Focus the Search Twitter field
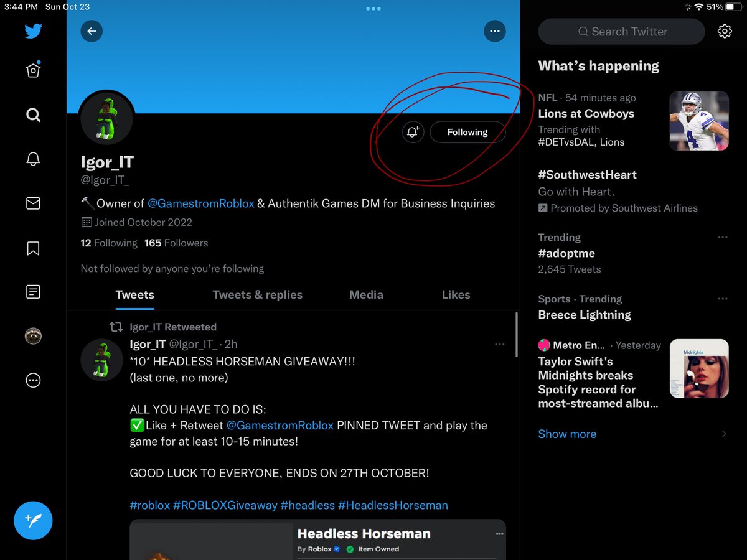Image resolution: width=747 pixels, height=560 pixels. point(621,31)
